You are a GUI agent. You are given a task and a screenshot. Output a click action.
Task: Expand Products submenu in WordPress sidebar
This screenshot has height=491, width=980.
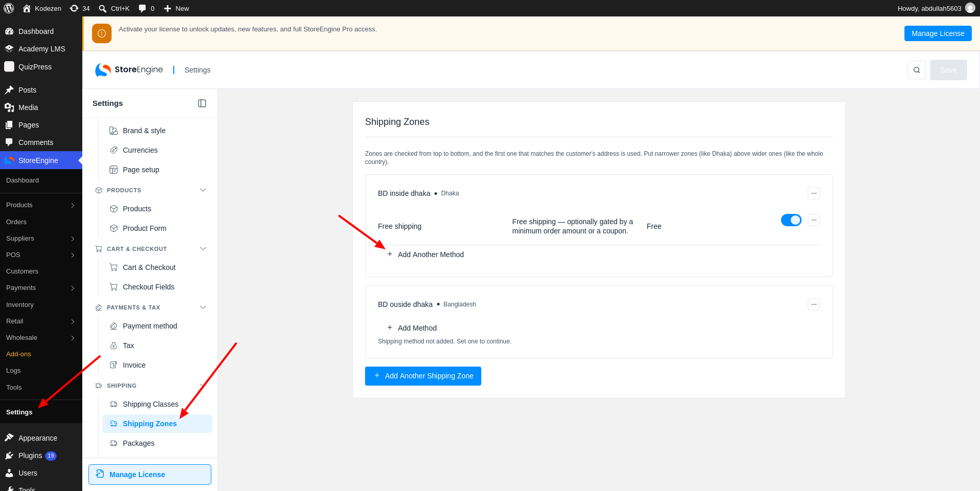72,205
